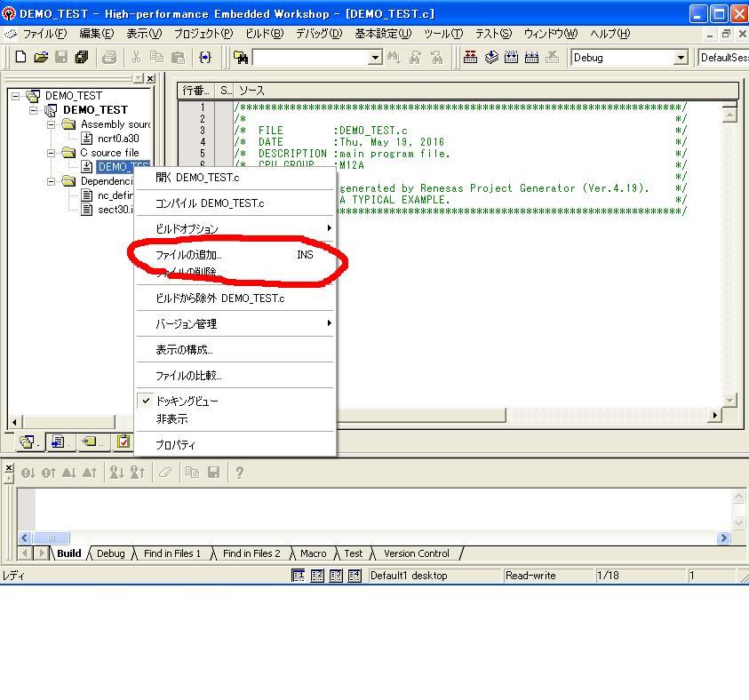749x700 pixels.
Task: Click the matching braces toolbar icon
Action: coord(206,58)
